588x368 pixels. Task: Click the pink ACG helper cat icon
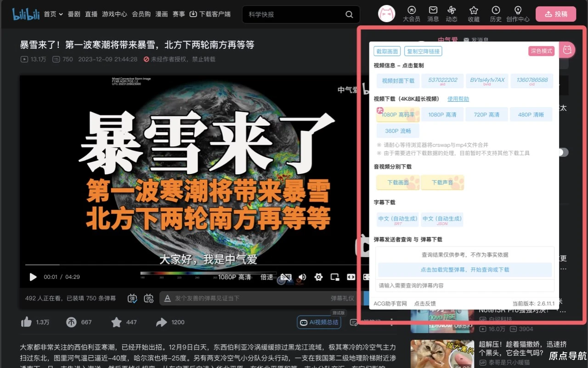(x=567, y=50)
